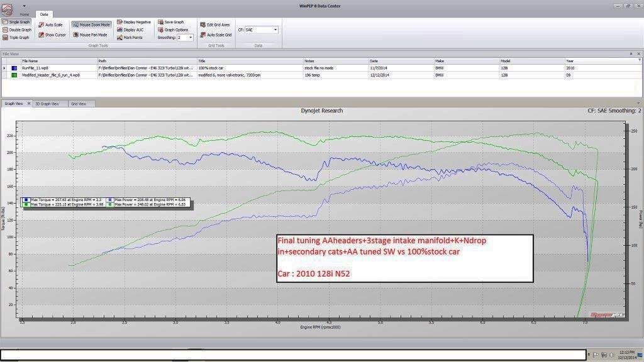644x362 pixels.
Task: Open the Smoothing dropdown
Action: point(191,37)
